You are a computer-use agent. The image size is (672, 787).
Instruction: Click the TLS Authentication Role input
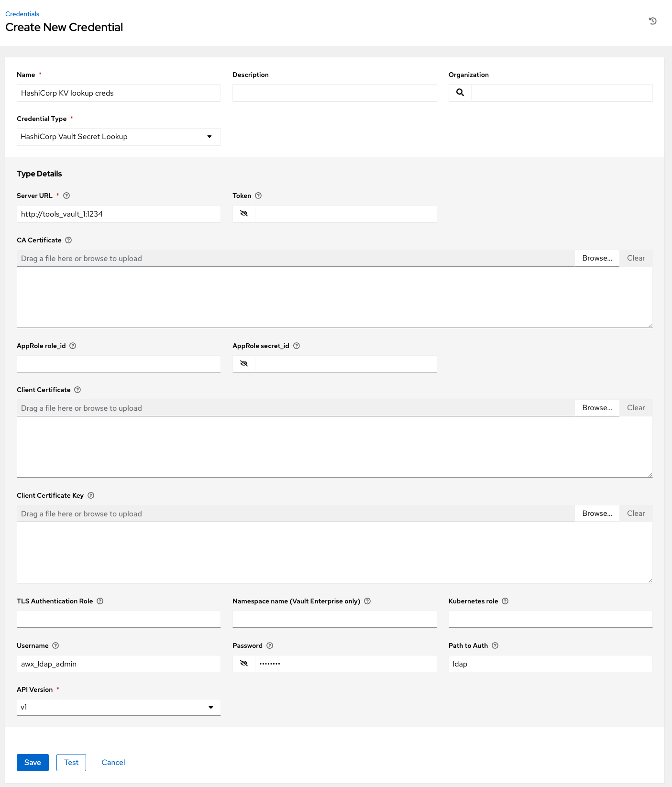click(119, 619)
